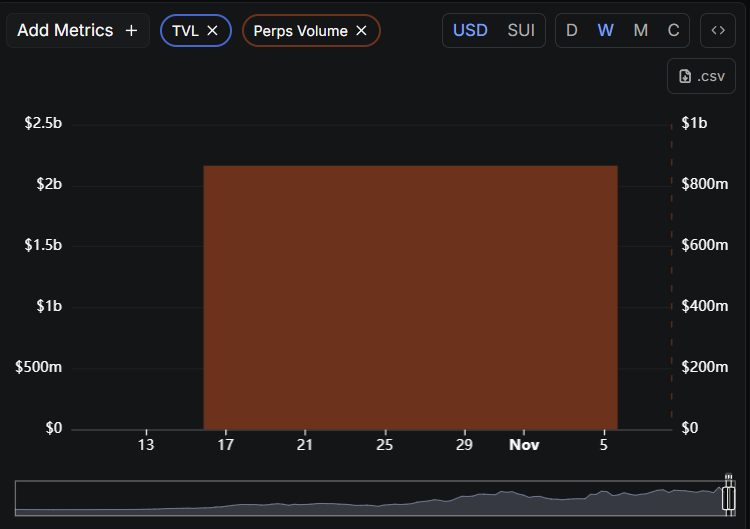Switch currency denomination to SUI
This screenshot has height=529, width=750.
click(x=521, y=30)
